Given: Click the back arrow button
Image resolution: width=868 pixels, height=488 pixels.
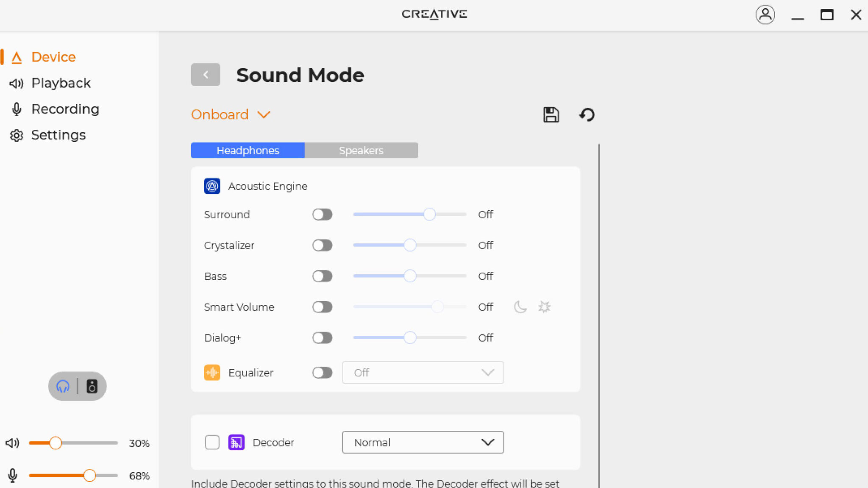Looking at the screenshot, I should [206, 75].
